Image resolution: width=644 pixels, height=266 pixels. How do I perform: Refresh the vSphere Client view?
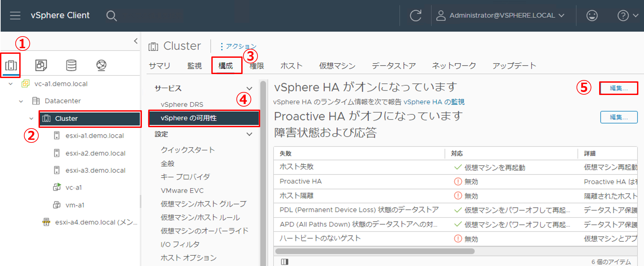415,16
